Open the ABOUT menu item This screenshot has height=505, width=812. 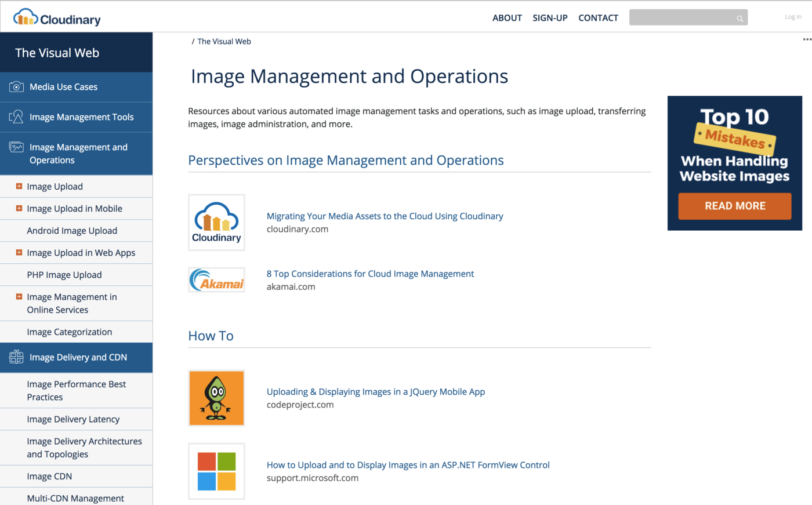click(x=507, y=18)
